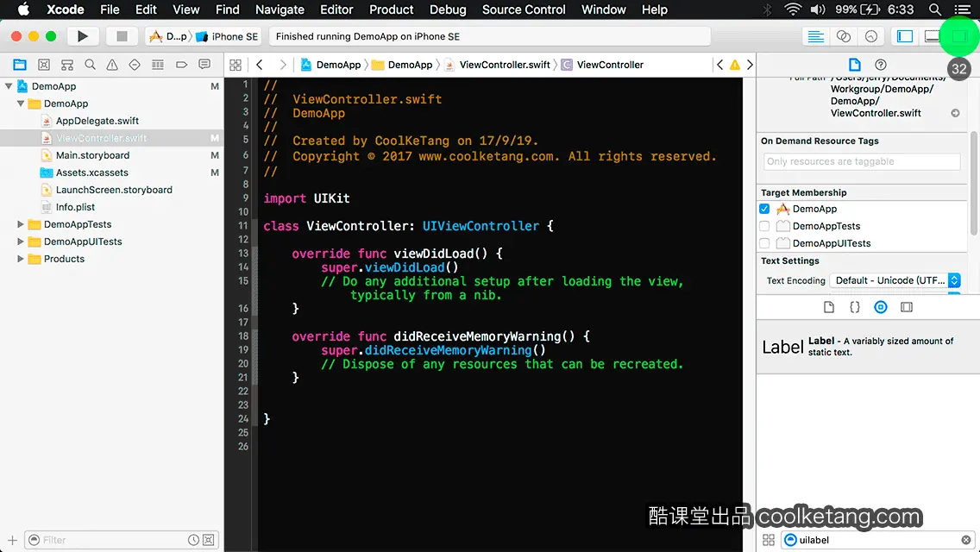Expand the DemoAppTests folder

(x=21, y=224)
